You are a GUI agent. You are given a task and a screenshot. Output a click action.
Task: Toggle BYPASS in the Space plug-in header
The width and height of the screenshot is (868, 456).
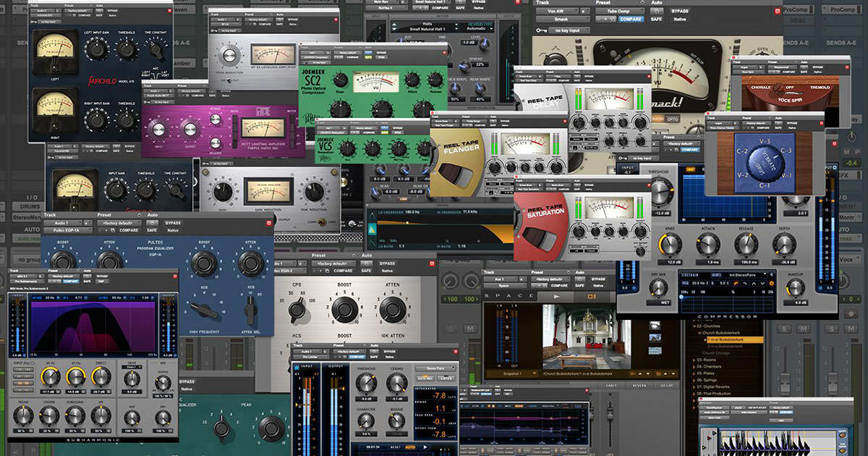(598, 279)
